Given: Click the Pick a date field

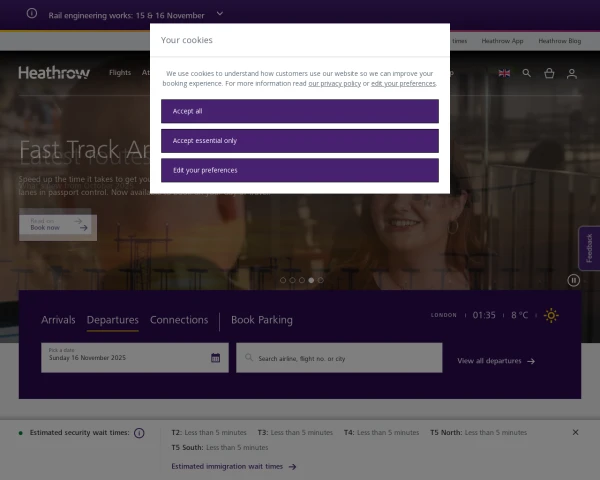Looking at the screenshot, I should pos(135,358).
